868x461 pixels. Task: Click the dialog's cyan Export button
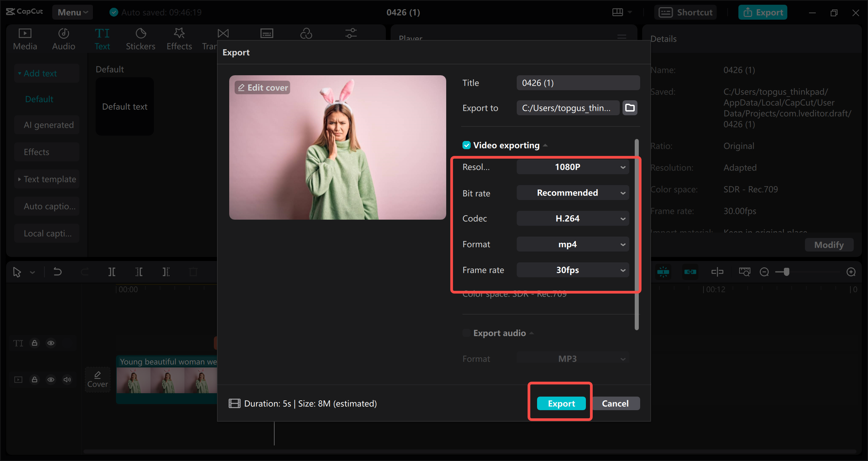pos(561,403)
